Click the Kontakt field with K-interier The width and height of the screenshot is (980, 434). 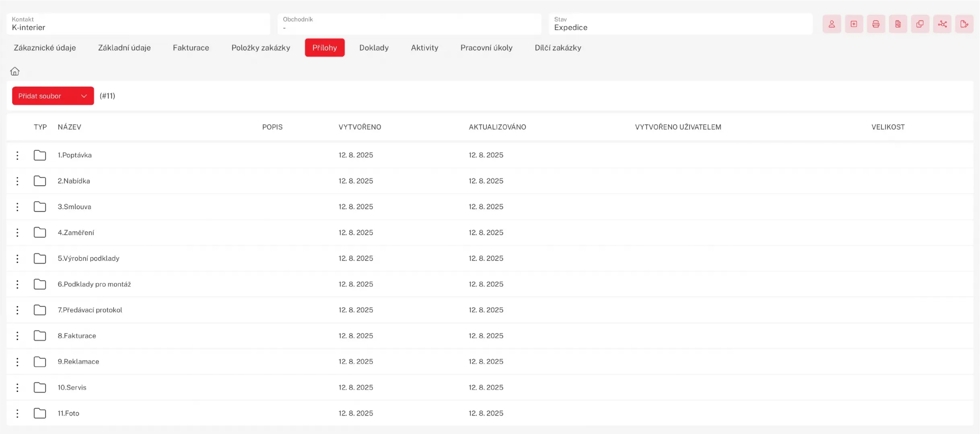(x=138, y=24)
